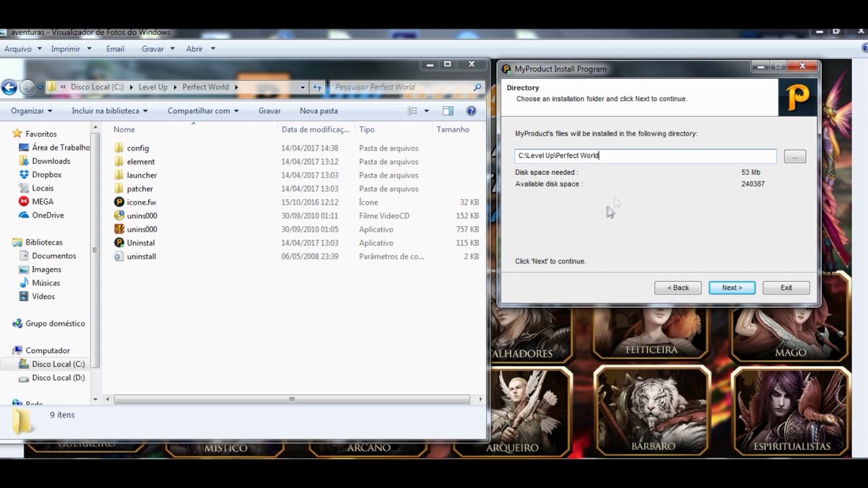Open Área de Trabalho in Favoritos
Image resolution: width=868 pixels, height=488 pixels.
pos(54,147)
